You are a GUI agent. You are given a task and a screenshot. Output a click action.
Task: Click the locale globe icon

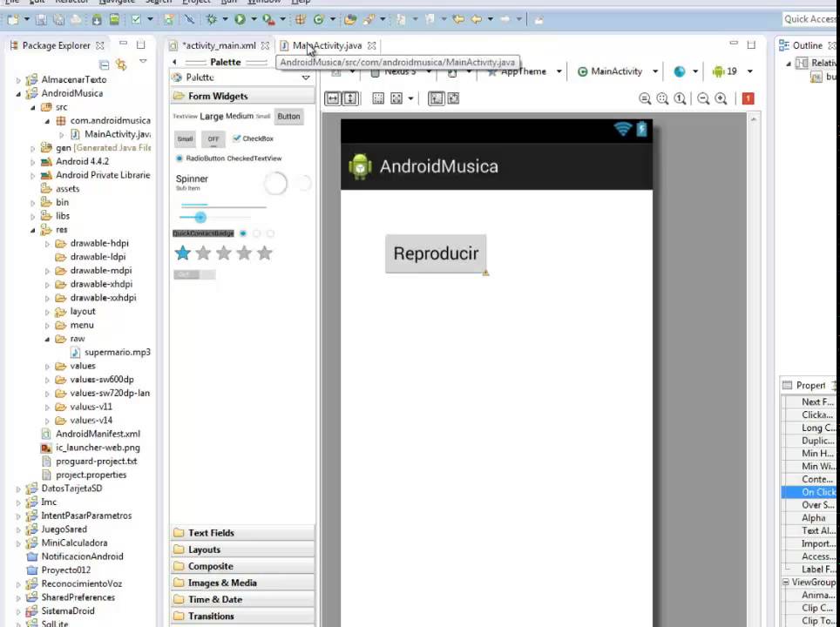pyautogui.click(x=680, y=71)
